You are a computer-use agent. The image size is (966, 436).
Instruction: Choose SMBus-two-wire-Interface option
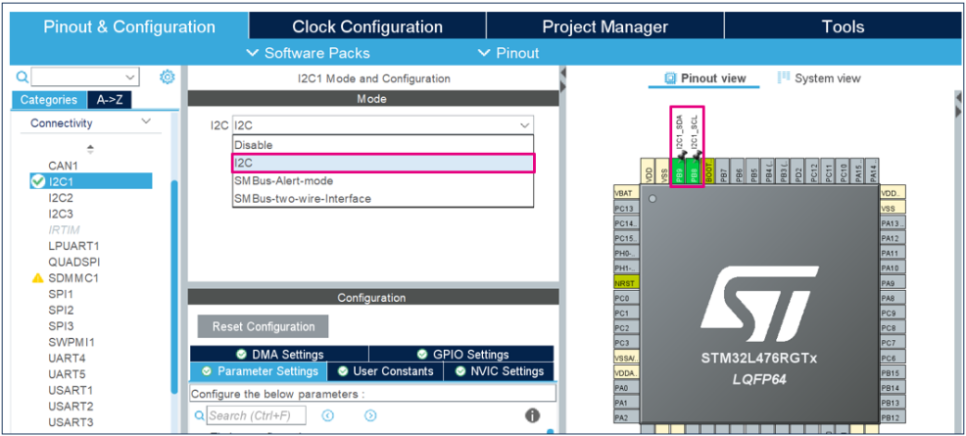pos(383,199)
